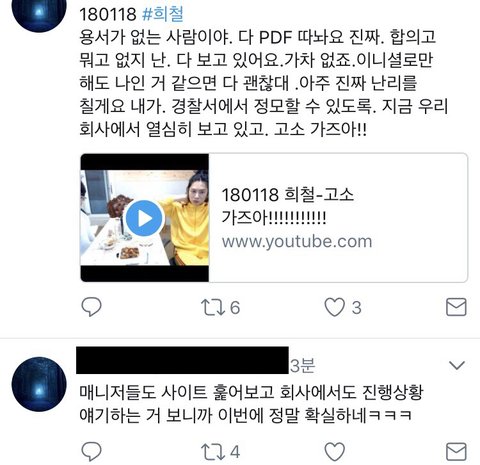Open video title 180118 희철-고소 가즈아

point(287,206)
